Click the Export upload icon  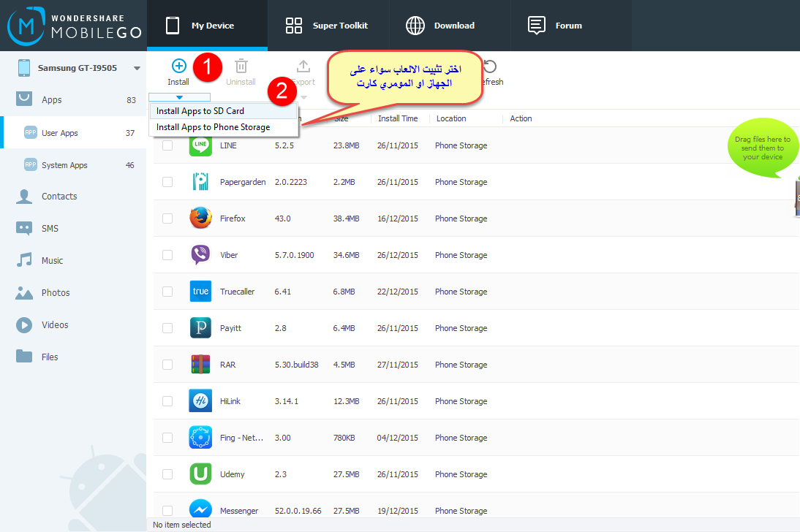303,66
